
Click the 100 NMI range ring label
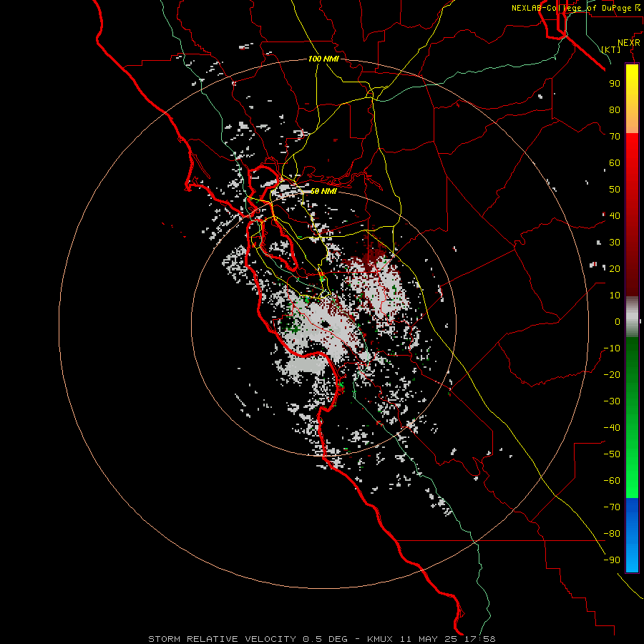point(323,59)
